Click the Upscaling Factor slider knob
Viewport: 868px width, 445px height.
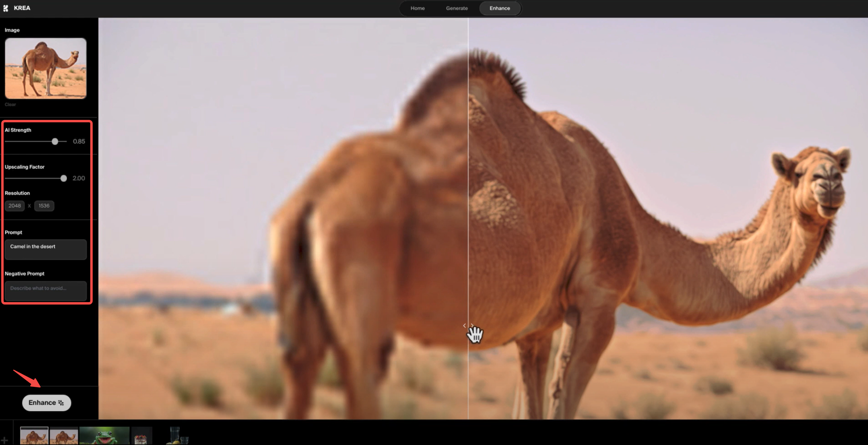(x=63, y=178)
